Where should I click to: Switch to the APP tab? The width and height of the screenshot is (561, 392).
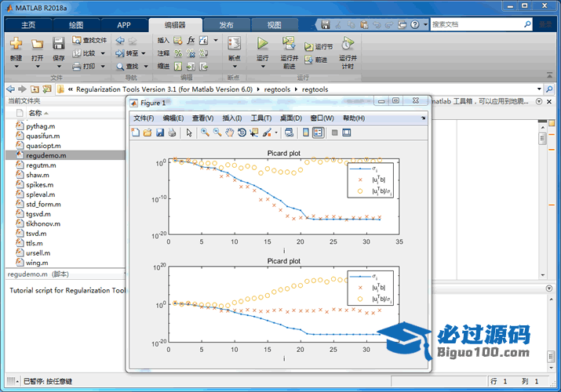tap(124, 25)
